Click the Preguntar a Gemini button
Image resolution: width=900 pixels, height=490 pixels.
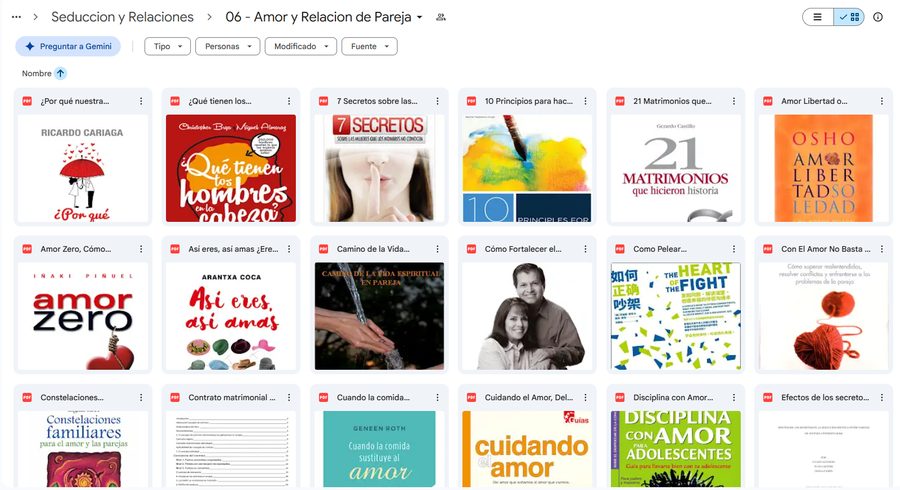pos(68,46)
